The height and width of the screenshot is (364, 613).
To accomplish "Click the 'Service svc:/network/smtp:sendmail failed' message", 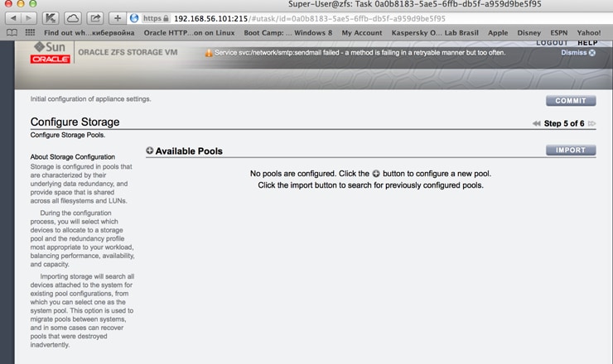I will (360, 52).
